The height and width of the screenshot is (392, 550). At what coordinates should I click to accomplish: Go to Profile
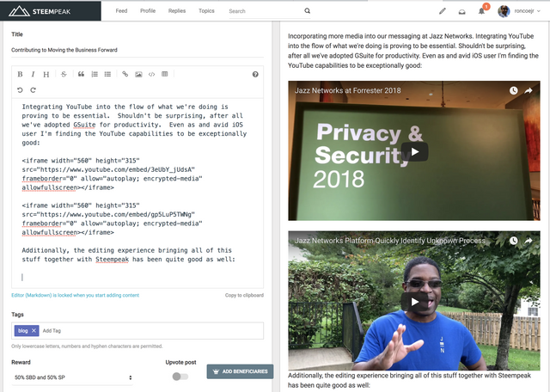click(148, 11)
